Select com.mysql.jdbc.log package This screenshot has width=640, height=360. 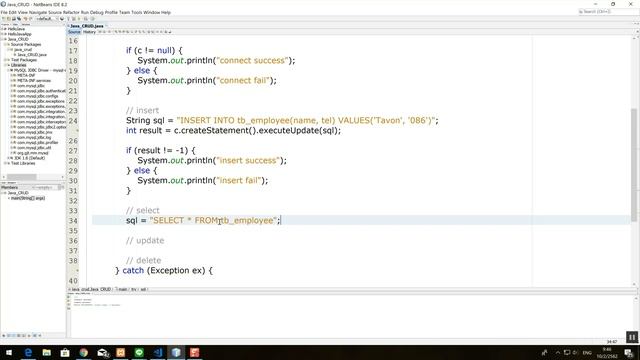34,138
